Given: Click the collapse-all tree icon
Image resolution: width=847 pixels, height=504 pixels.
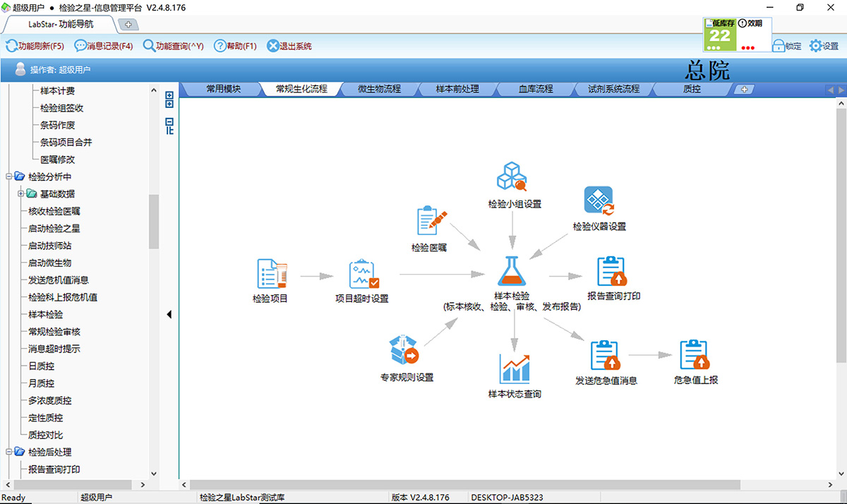Looking at the screenshot, I should coord(169,126).
